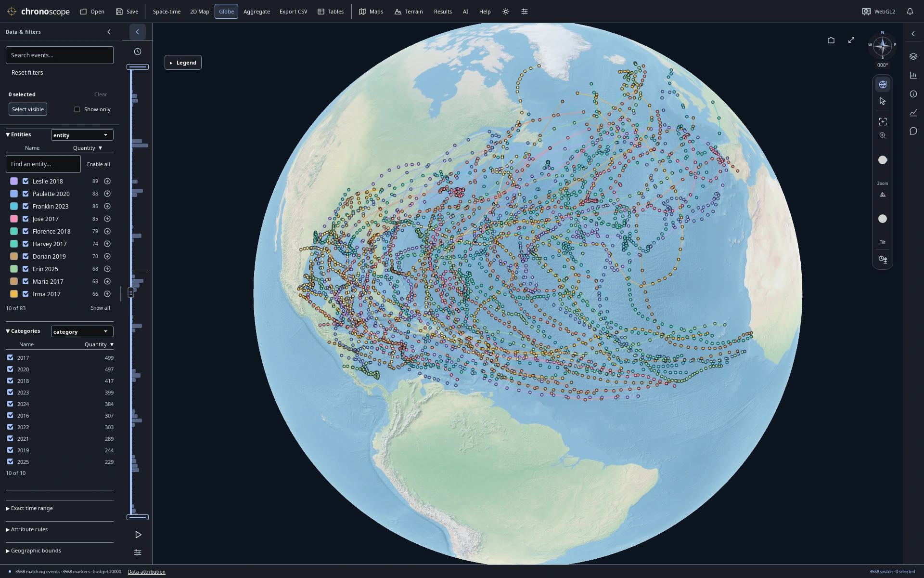Open the settings sliders icon in top bar
Screen dimensions: 924x578
point(525,12)
